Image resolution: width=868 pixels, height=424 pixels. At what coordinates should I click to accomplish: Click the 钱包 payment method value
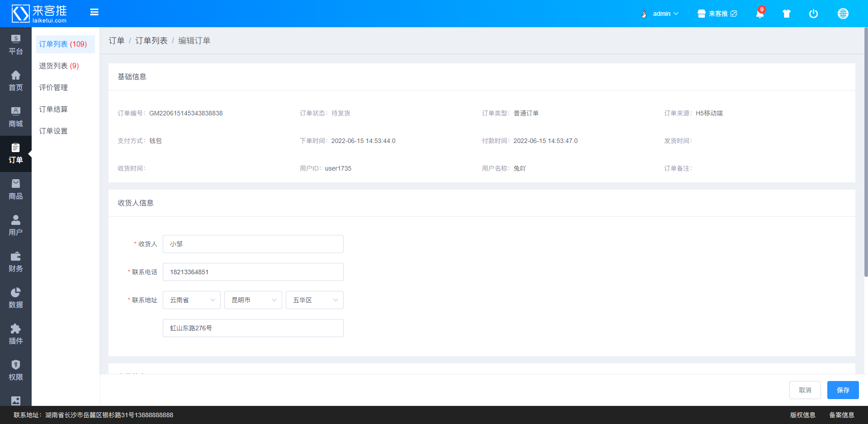(x=156, y=141)
